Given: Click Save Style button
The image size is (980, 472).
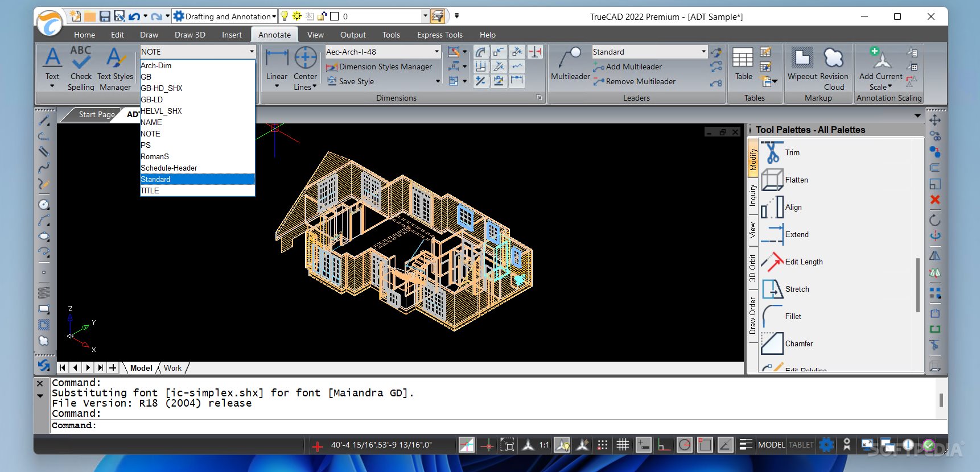Looking at the screenshot, I should [x=351, y=81].
